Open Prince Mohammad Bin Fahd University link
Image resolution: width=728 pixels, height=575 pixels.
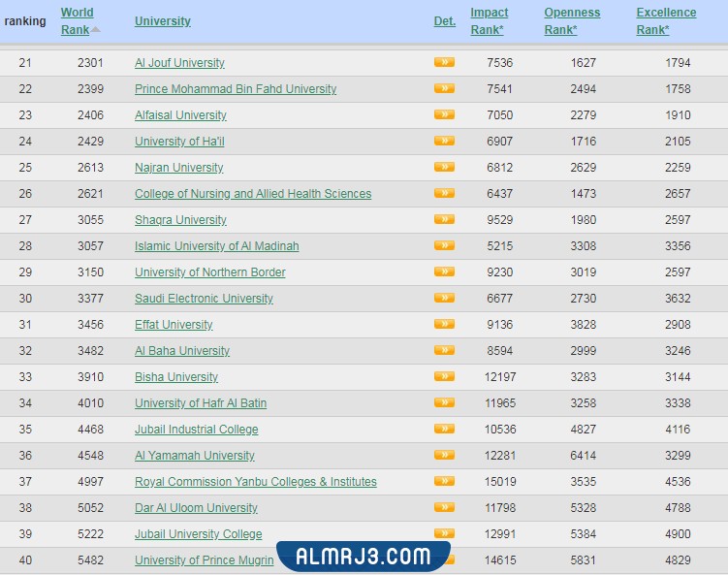[236, 89]
